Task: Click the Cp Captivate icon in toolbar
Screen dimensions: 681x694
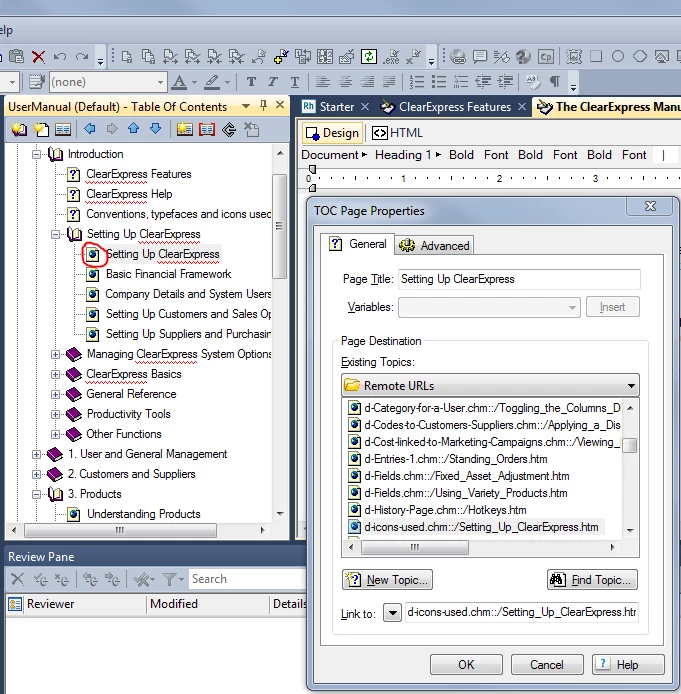Action: [546, 57]
